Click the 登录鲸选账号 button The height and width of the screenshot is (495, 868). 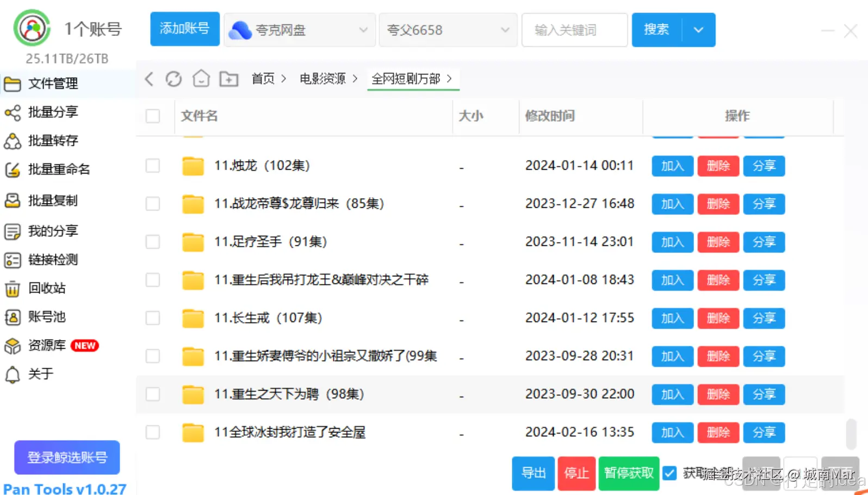pyautogui.click(x=67, y=457)
